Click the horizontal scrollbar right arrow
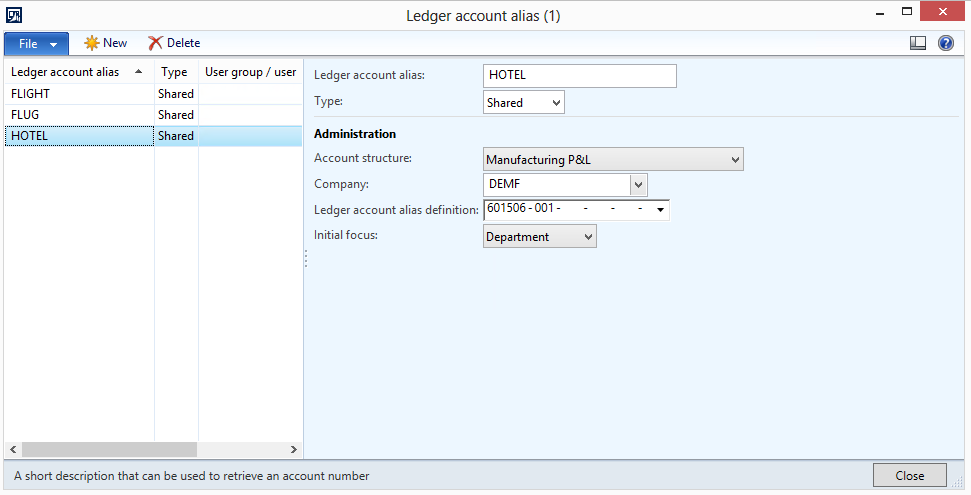971x495 pixels. 294,450
